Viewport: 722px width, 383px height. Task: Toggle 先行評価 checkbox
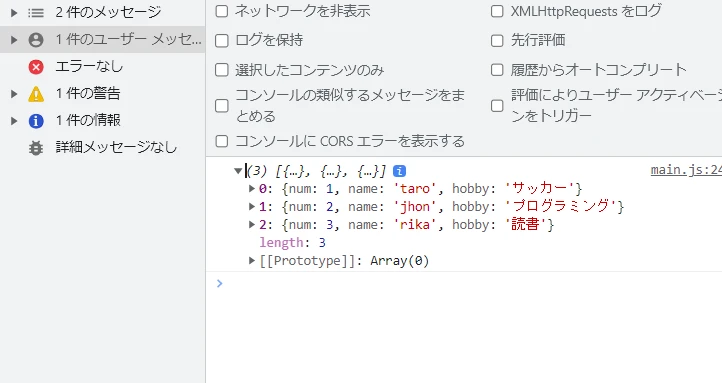tap(497, 41)
